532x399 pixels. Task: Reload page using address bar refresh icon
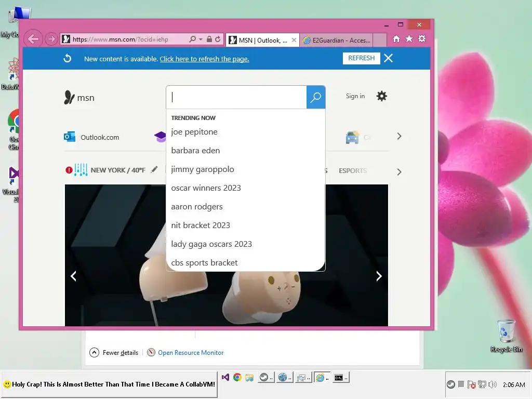click(218, 39)
